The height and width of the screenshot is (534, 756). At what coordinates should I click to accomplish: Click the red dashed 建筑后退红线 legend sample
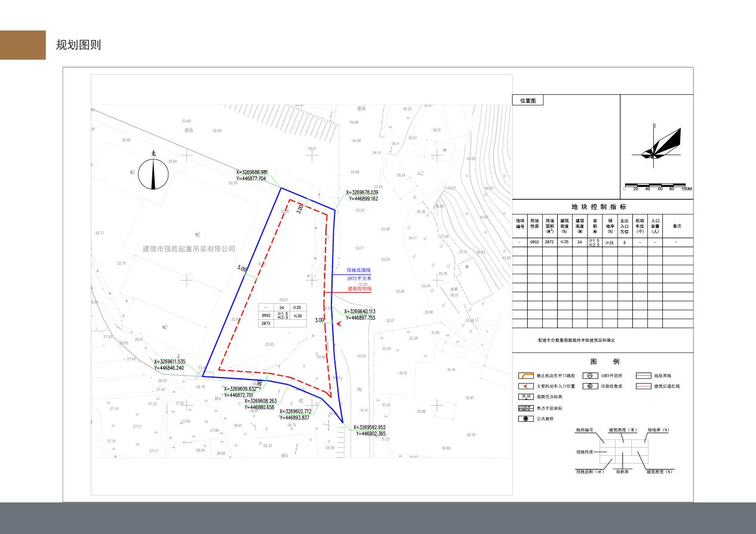coord(644,386)
